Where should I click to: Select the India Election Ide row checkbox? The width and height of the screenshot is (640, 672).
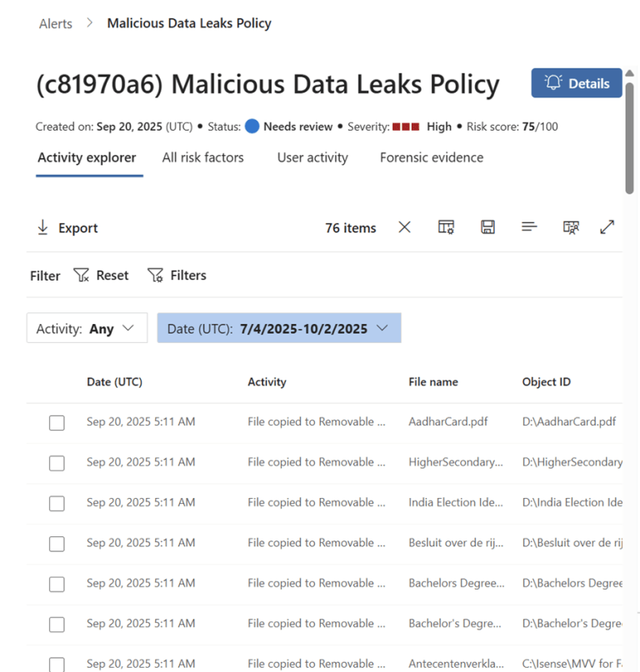click(x=57, y=503)
